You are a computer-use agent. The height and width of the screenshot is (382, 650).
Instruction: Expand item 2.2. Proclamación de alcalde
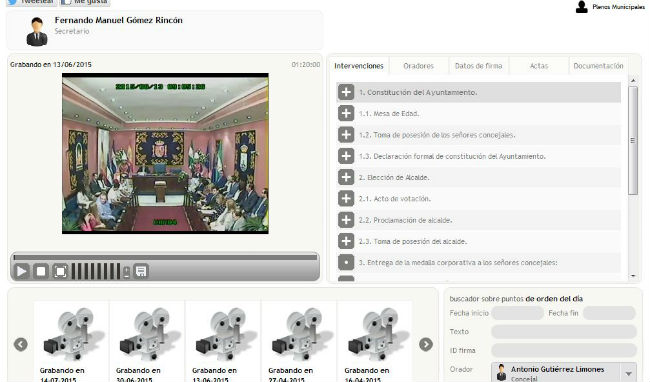[346, 220]
